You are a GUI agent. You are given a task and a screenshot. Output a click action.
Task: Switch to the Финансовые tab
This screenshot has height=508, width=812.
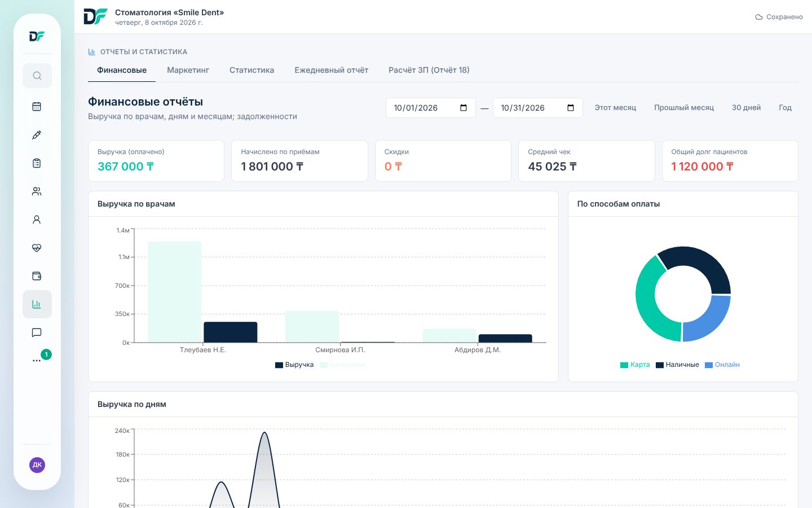point(122,71)
